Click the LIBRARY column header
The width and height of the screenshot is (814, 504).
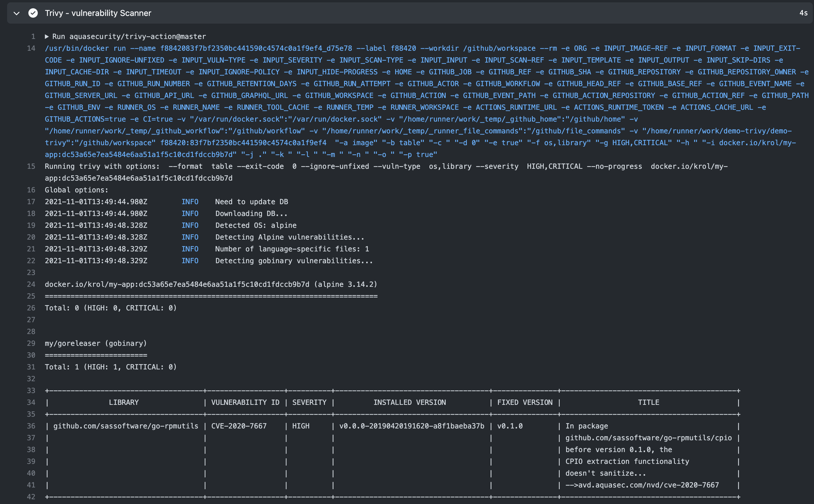coord(124,402)
